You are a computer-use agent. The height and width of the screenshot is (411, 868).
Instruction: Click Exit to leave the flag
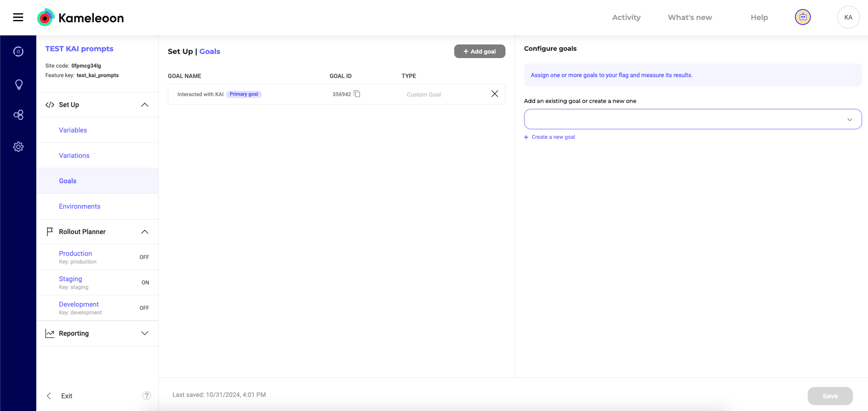[67, 396]
